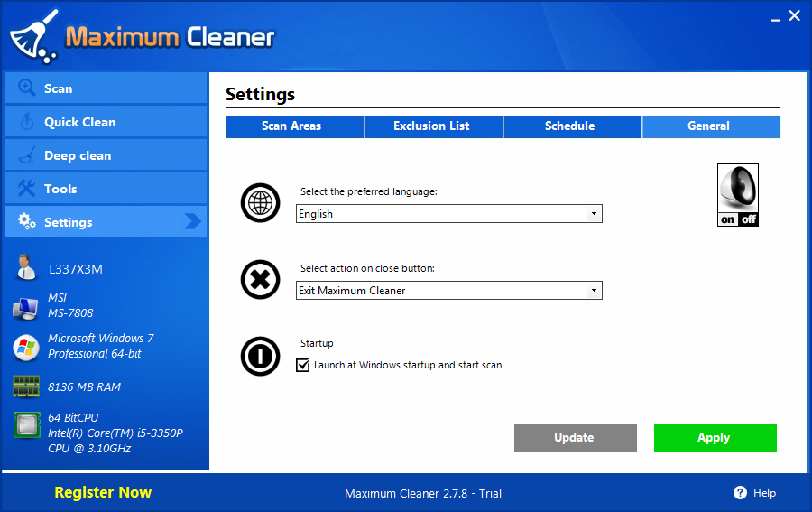Screen dimensions: 812x512
Task: Open the Scan section in sidebar
Action: tap(106, 88)
